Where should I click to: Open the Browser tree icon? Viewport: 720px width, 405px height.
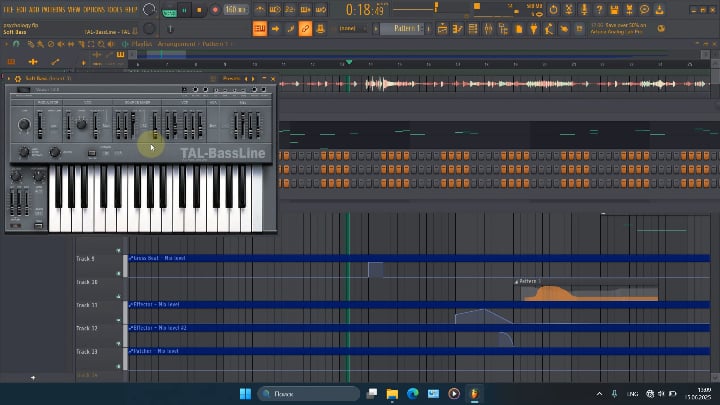503,29
